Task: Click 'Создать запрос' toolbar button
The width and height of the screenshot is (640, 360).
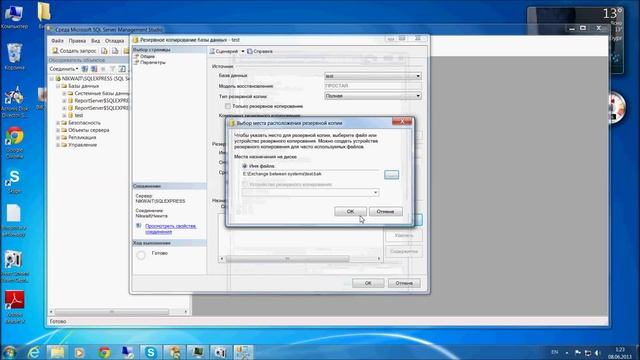Action: (x=74, y=51)
